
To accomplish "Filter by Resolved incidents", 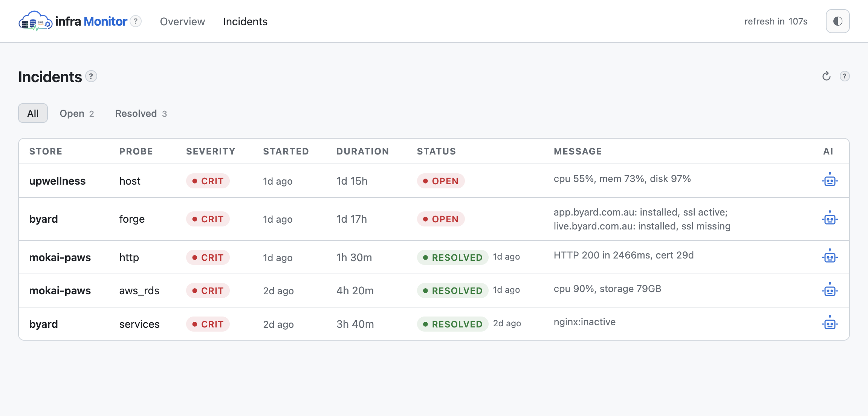I will coord(141,113).
